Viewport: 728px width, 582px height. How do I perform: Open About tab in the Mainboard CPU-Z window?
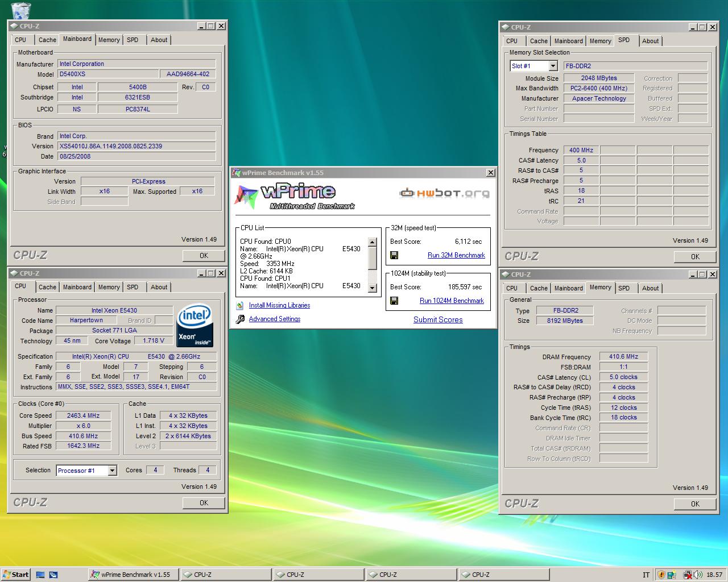[159, 40]
